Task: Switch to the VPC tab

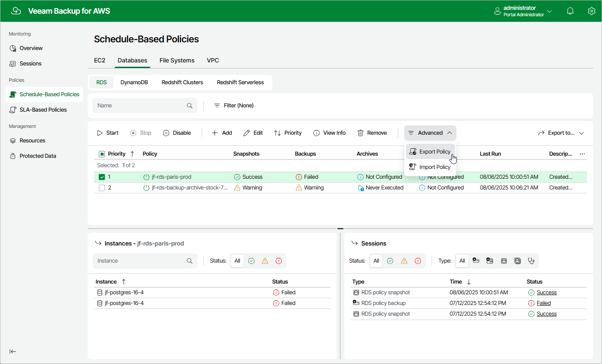Action: point(213,60)
